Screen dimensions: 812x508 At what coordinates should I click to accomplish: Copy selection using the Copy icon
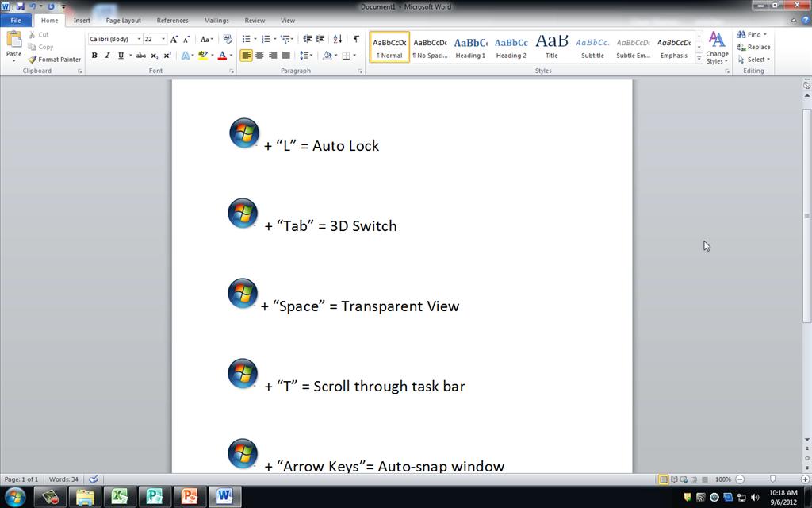(32, 47)
